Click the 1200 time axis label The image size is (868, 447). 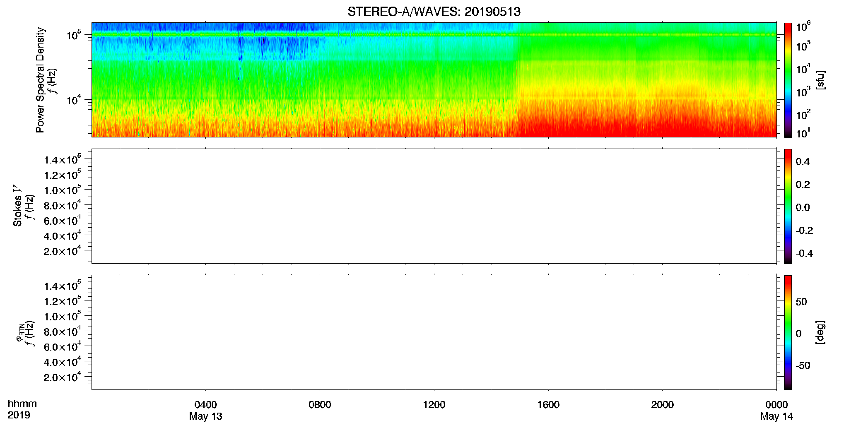pos(434,405)
